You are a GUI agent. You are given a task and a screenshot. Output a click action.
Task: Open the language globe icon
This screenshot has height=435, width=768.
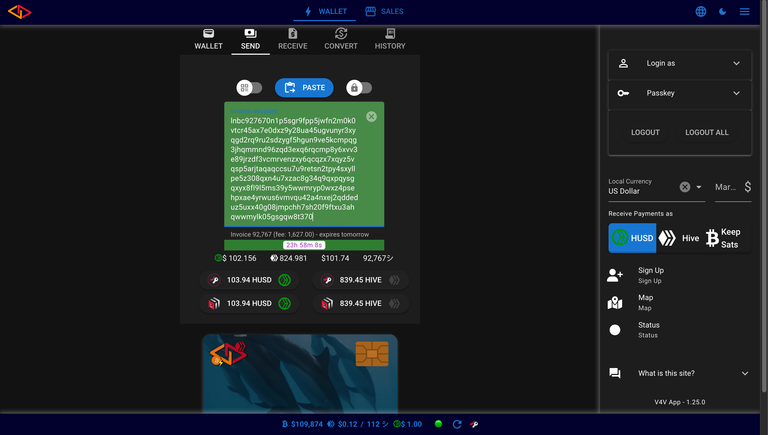coord(701,11)
